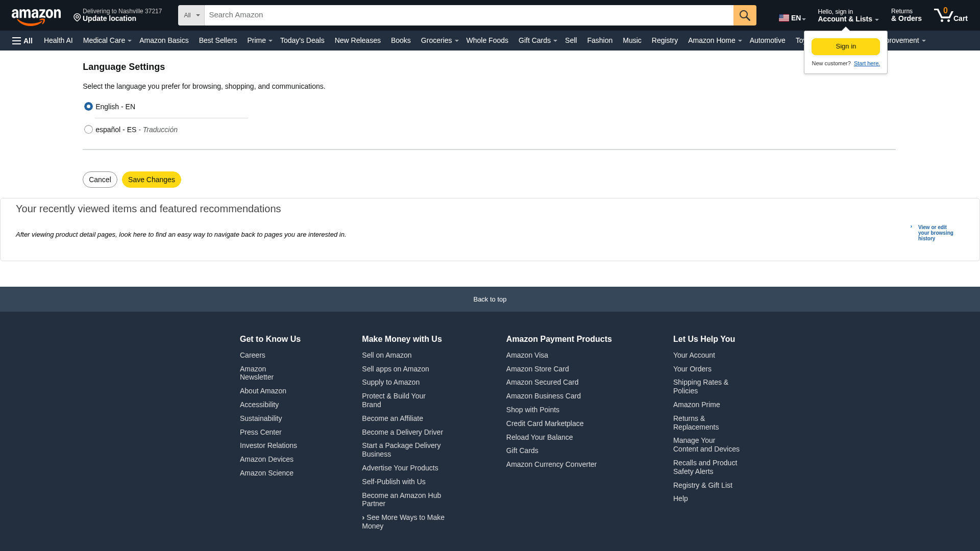Click the yellow Sign in button
The image size is (980, 551).
click(845, 46)
